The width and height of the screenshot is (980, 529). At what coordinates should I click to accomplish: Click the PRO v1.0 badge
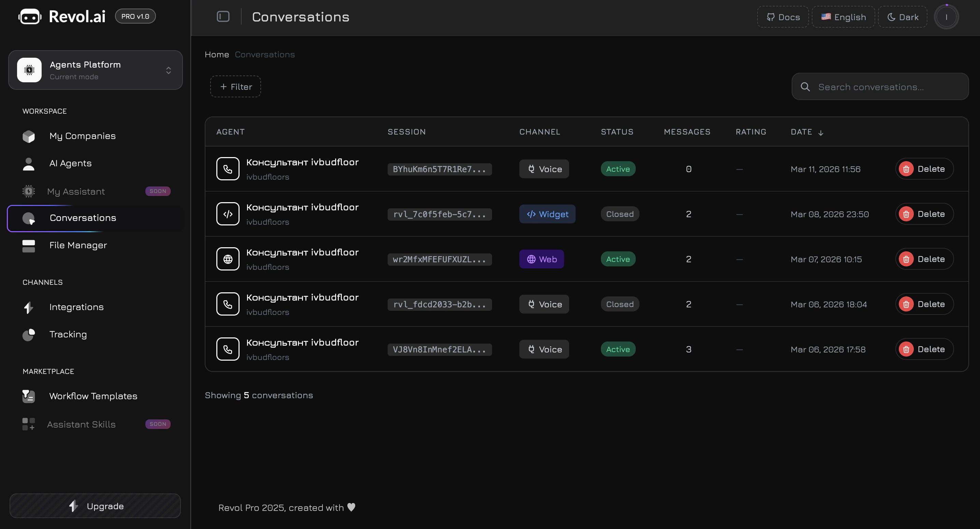pyautogui.click(x=135, y=16)
